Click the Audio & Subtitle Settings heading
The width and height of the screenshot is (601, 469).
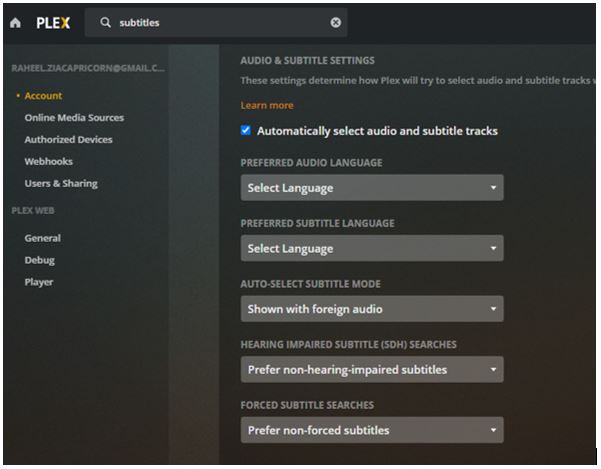[x=307, y=61]
